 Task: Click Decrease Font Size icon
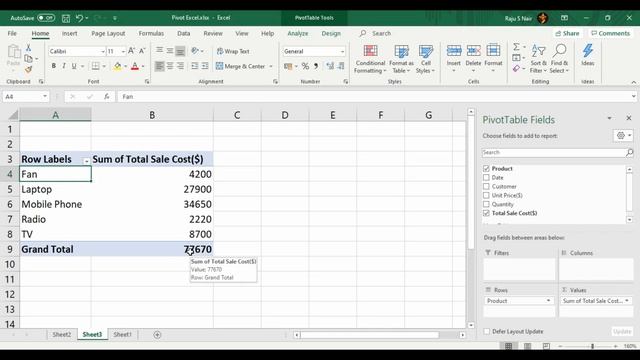pos(142,51)
